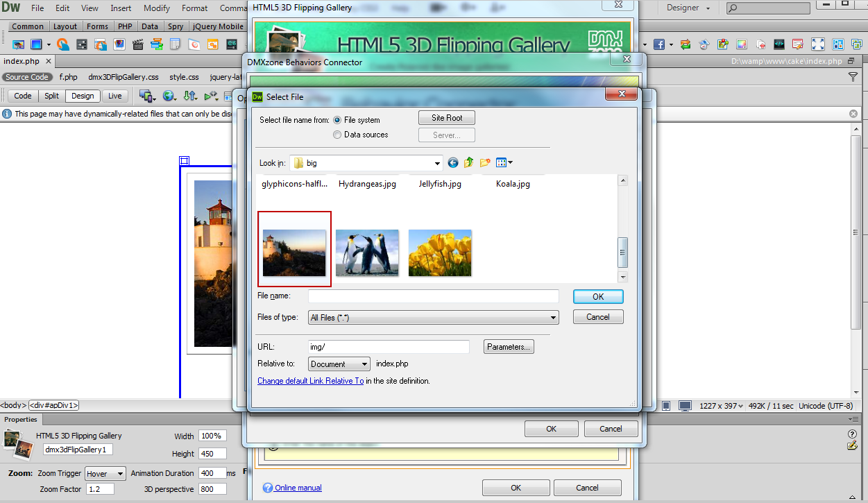
Task: Click the polaroid photo gallery icon in Common toolbar
Action: coord(119,44)
